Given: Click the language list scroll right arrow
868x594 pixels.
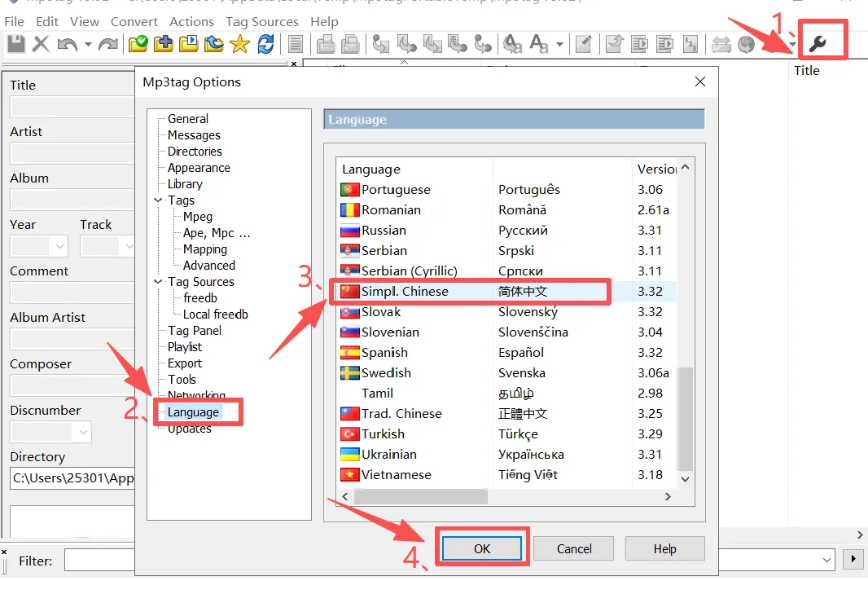Looking at the screenshot, I should [668, 496].
